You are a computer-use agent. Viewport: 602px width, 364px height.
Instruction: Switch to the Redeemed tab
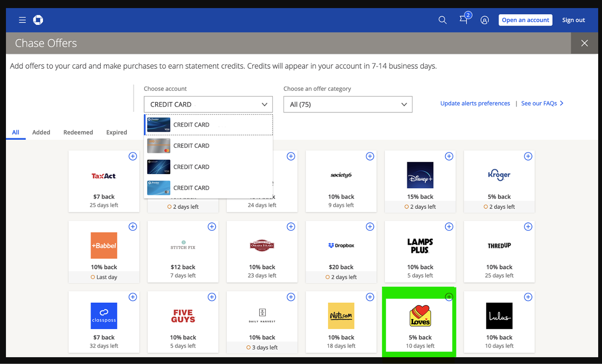click(x=78, y=133)
